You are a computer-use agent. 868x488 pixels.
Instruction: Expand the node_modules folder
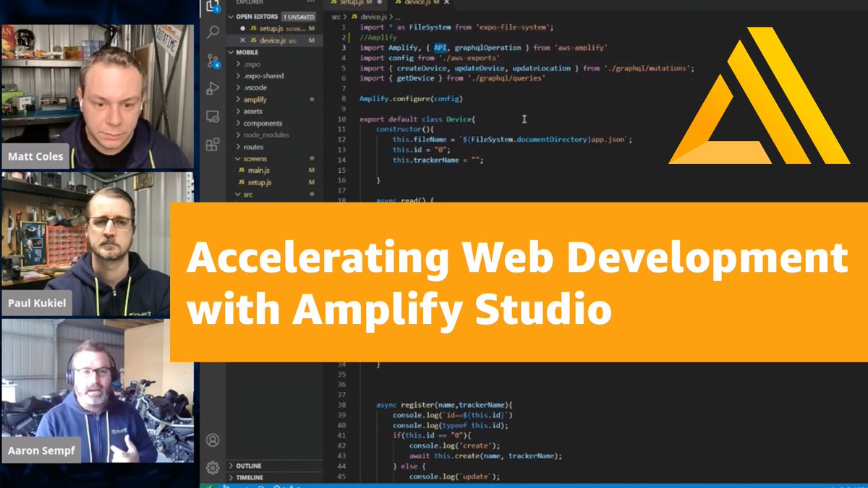(239, 134)
